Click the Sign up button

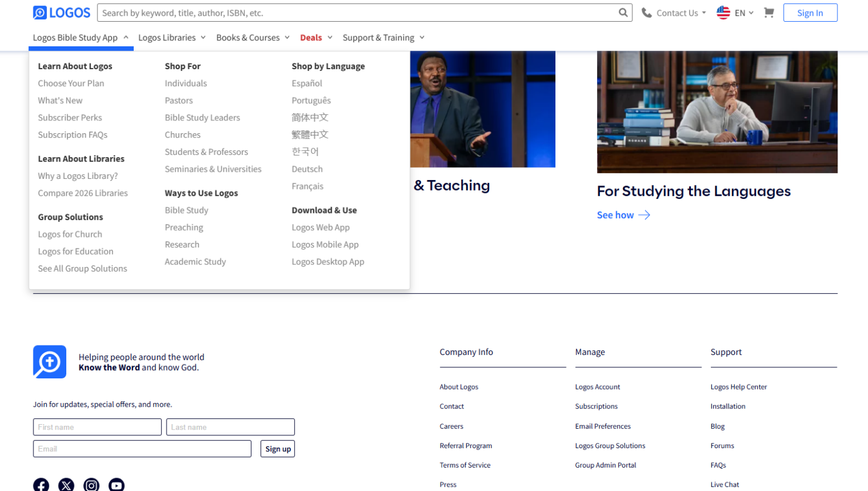(x=277, y=448)
